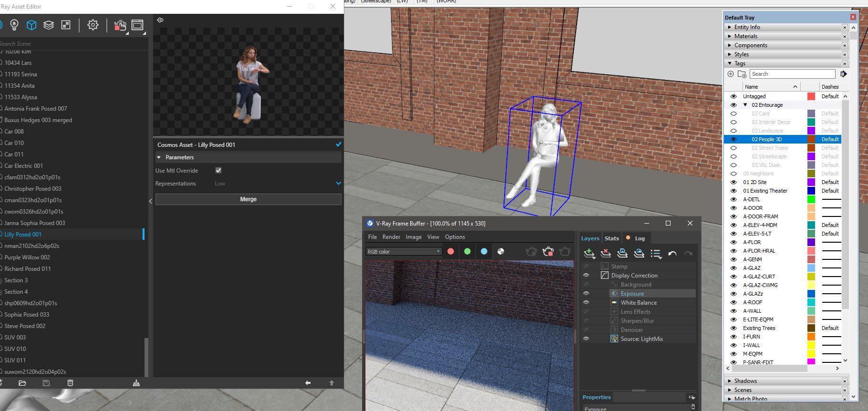Open the File menu in Frame Buffer
This screenshot has height=411, width=868.
tap(372, 237)
